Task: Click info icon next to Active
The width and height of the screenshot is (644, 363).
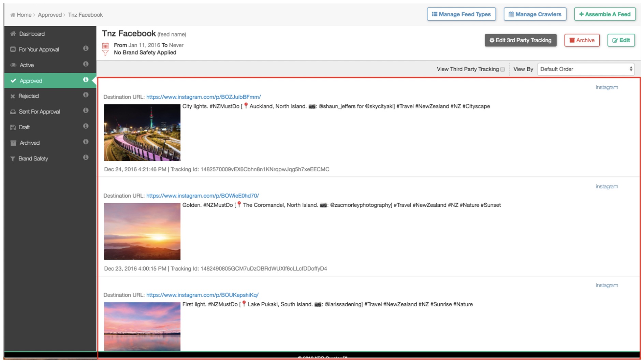Action: tap(86, 64)
